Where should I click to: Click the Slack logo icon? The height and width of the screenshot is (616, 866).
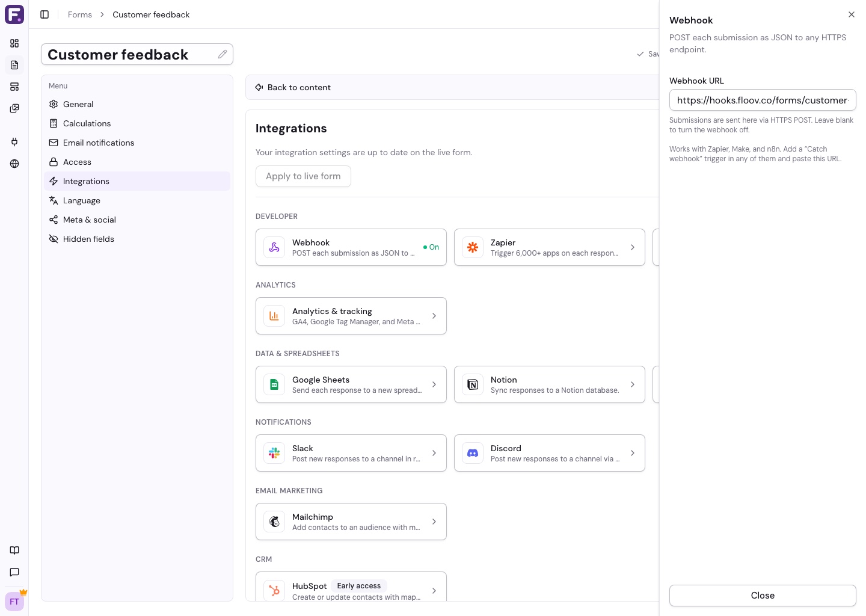(274, 453)
